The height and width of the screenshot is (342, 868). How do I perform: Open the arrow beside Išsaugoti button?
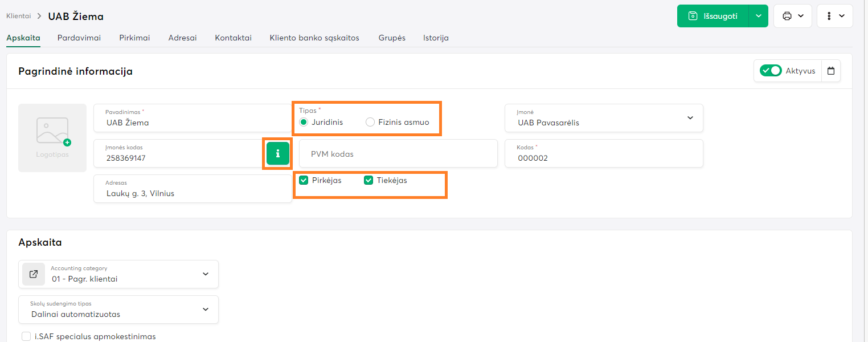pos(758,16)
